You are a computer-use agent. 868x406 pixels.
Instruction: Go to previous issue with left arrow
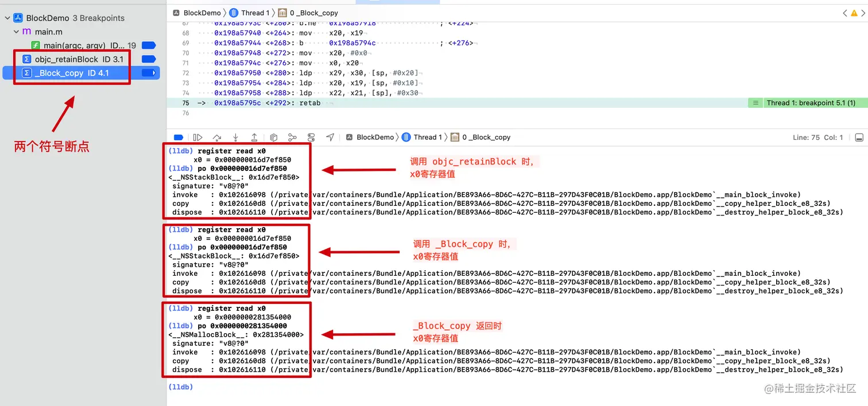[x=845, y=13]
